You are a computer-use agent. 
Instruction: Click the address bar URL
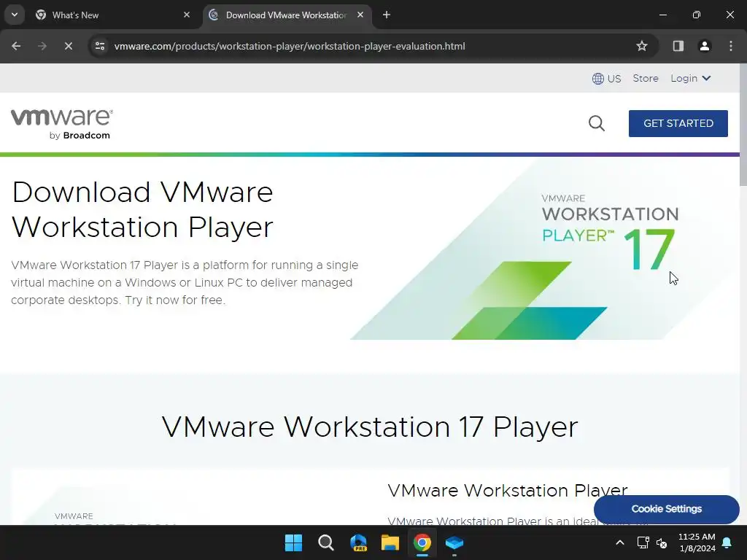point(289,46)
